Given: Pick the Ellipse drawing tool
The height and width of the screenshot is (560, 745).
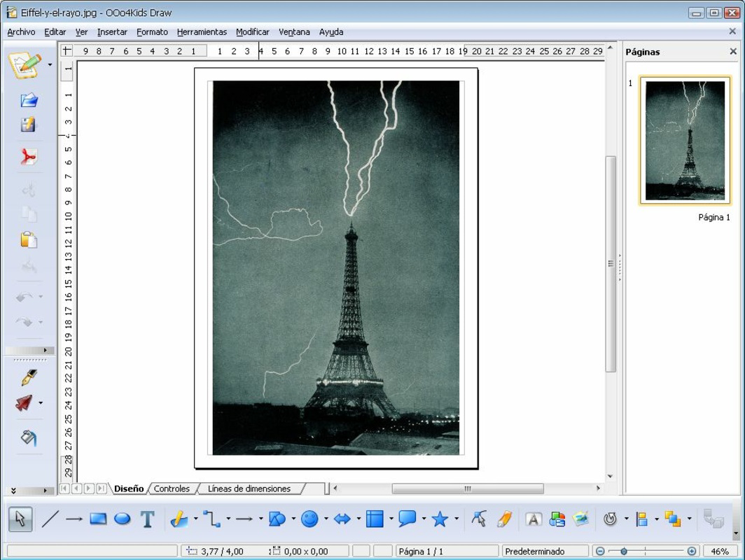Looking at the screenshot, I should (x=123, y=519).
